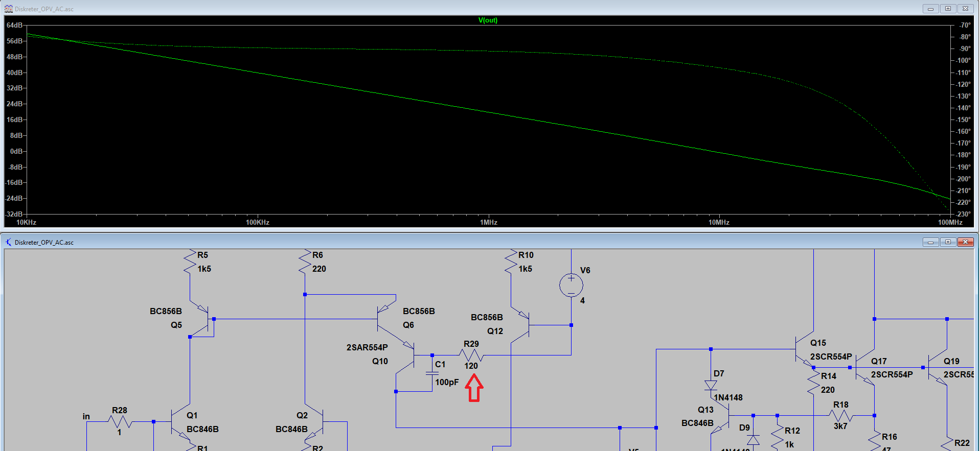
Task: Minimize the waveform plot window
Action: pyautogui.click(x=930, y=9)
